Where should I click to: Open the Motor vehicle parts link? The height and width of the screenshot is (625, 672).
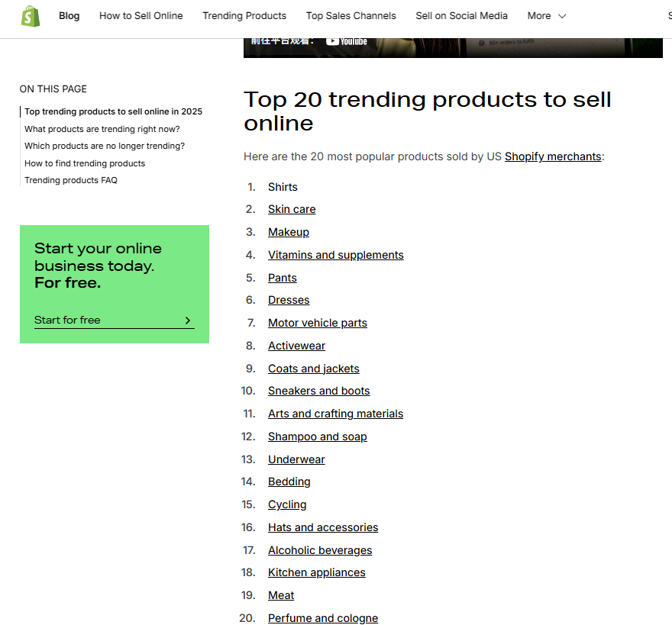(317, 323)
